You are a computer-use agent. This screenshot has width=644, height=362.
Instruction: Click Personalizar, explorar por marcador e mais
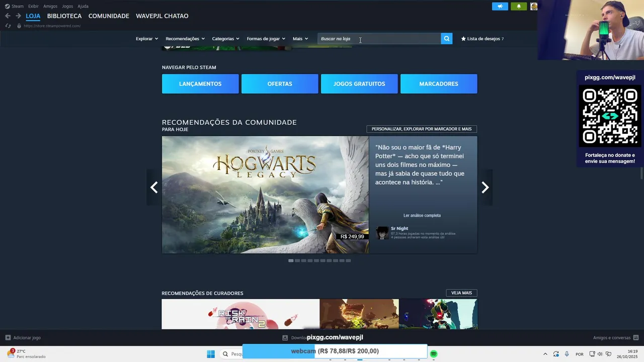coord(422,129)
